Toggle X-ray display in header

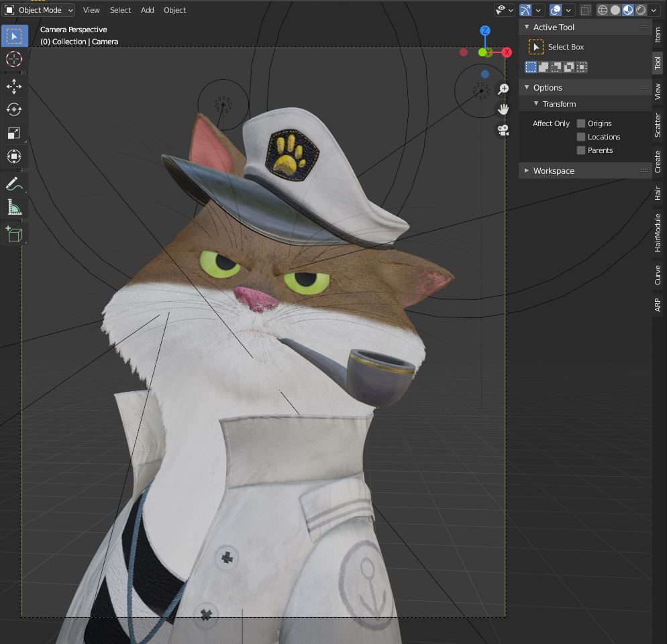[x=586, y=10]
